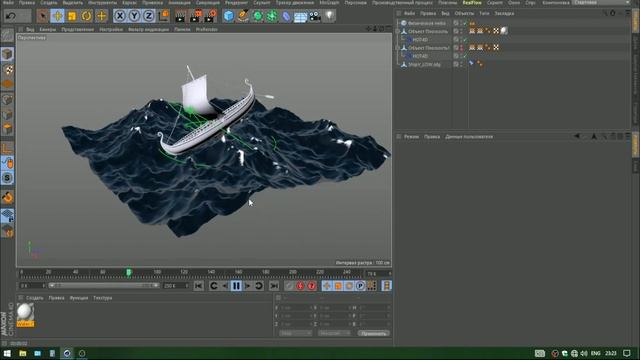The image size is (640, 360).
Task: Open Render Settings clapperboard with gear
Action: pyautogui.click(x=211, y=16)
